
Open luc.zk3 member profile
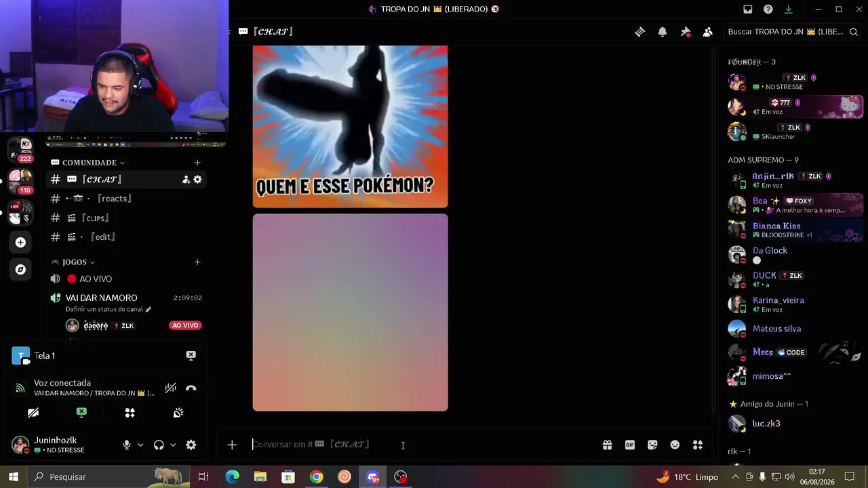pyautogui.click(x=795, y=424)
